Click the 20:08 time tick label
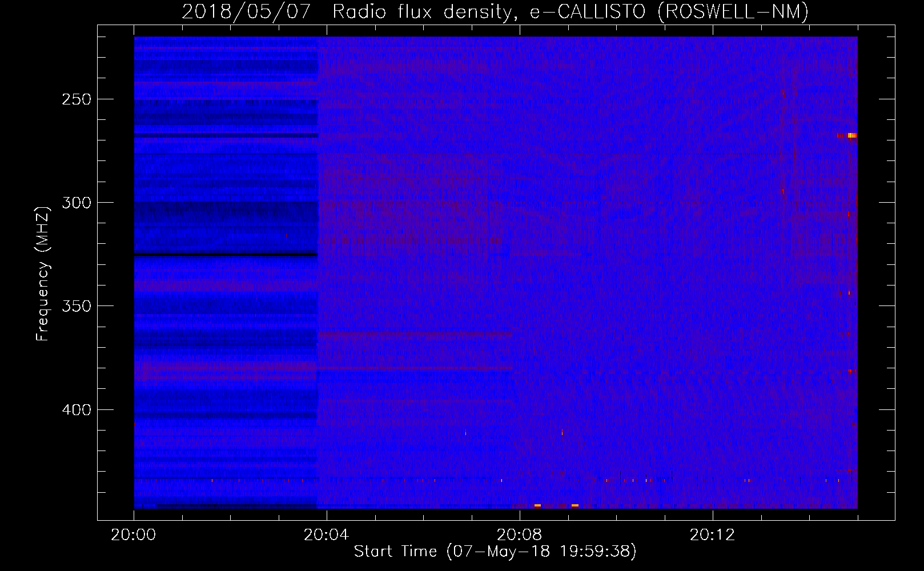This screenshot has height=571, width=924. click(519, 535)
